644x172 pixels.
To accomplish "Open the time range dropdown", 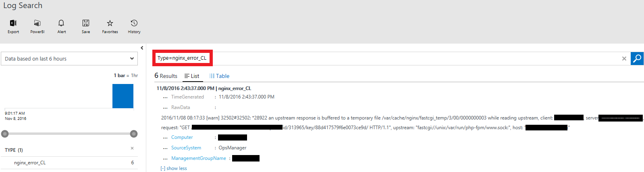I will (x=69, y=59).
